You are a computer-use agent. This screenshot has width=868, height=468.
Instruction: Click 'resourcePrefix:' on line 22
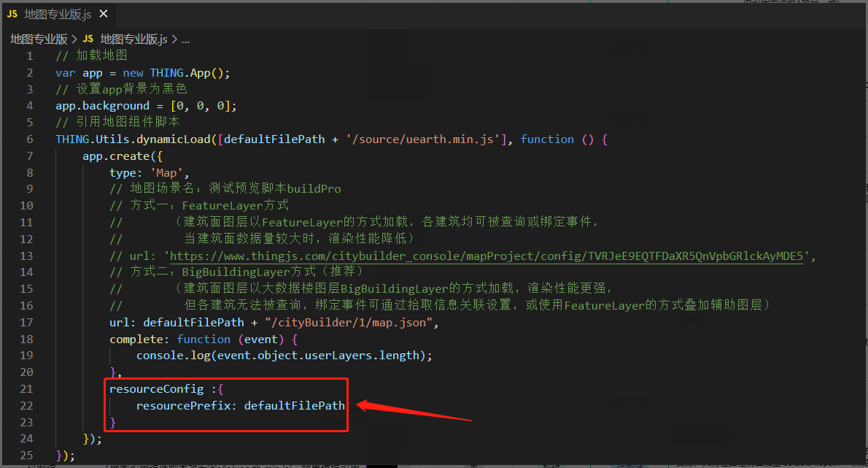187,405
